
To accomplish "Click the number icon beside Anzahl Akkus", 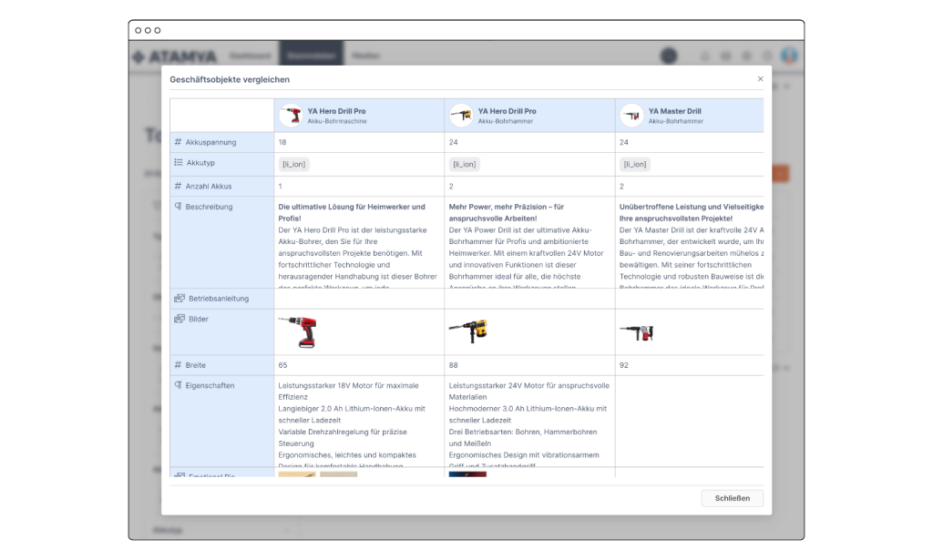I will (x=178, y=186).
